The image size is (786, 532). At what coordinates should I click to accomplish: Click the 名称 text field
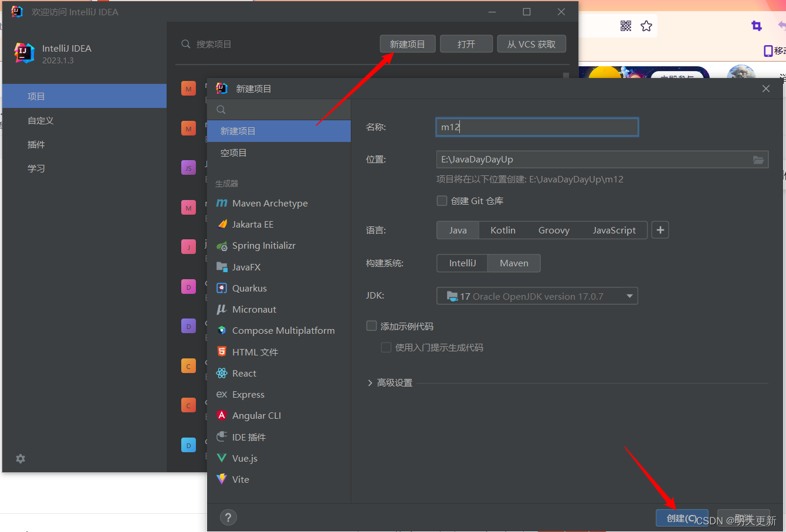pos(537,127)
